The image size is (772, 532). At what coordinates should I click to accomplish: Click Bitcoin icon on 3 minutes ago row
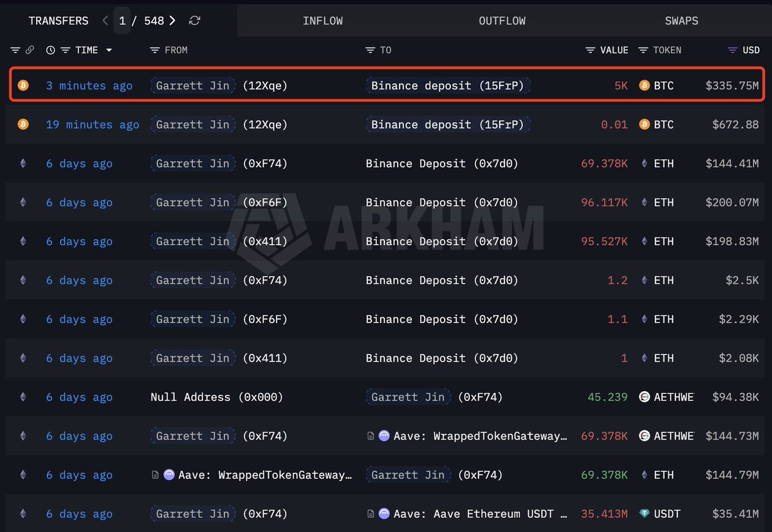23,86
